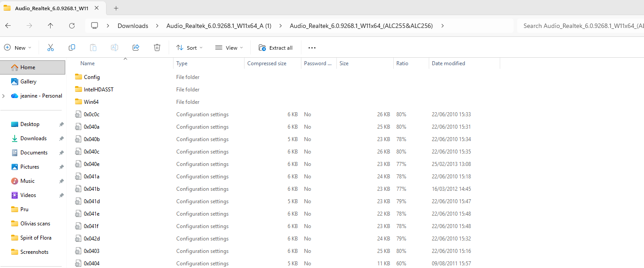Go back with the left arrow
The image size is (644, 268).
(x=8, y=26)
